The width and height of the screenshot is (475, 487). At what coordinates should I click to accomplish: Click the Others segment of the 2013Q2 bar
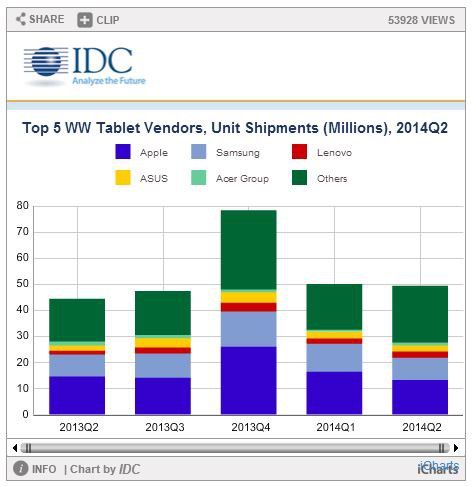(77, 320)
